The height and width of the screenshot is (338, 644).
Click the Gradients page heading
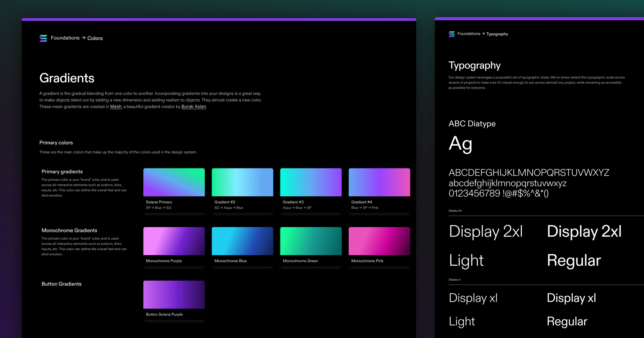[x=67, y=78]
